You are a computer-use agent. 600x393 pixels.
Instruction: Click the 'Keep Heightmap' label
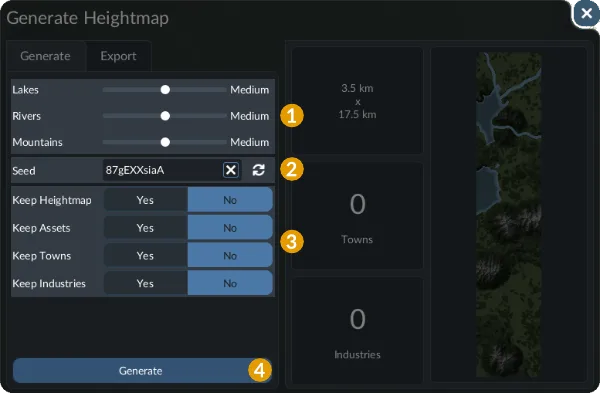click(x=52, y=200)
